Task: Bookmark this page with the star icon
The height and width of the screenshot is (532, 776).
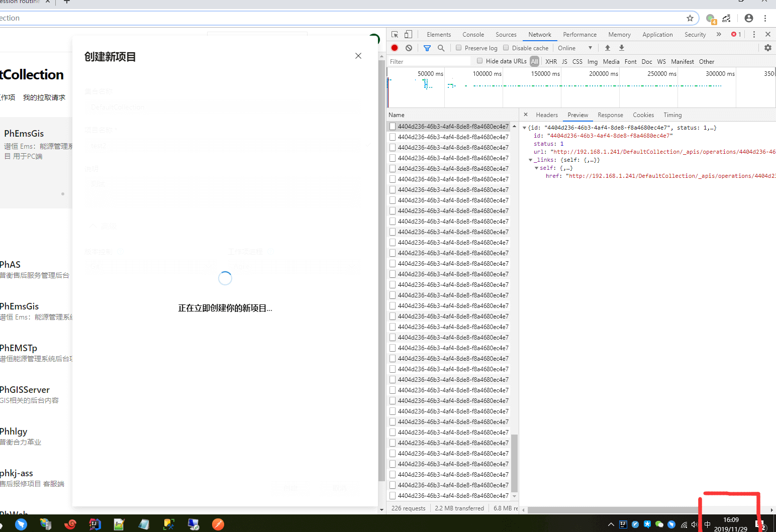Action: 690,18
